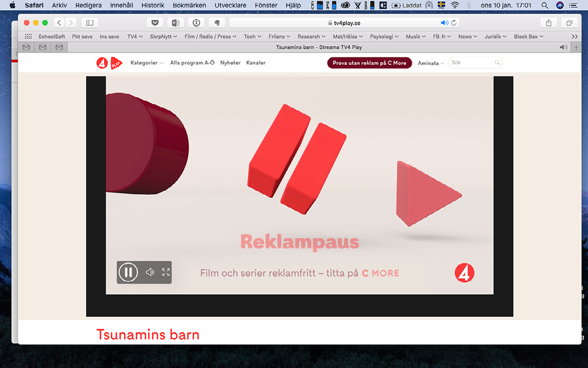Expand the News bookmarks folder

[x=467, y=36]
